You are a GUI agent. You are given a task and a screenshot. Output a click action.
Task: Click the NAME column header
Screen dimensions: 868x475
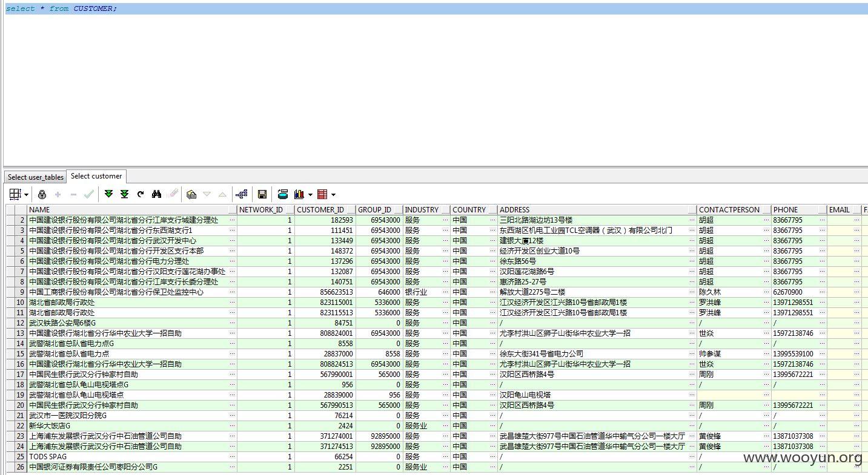pos(132,210)
